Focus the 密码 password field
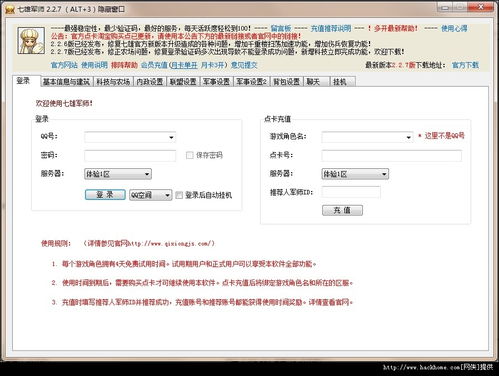 coord(130,156)
